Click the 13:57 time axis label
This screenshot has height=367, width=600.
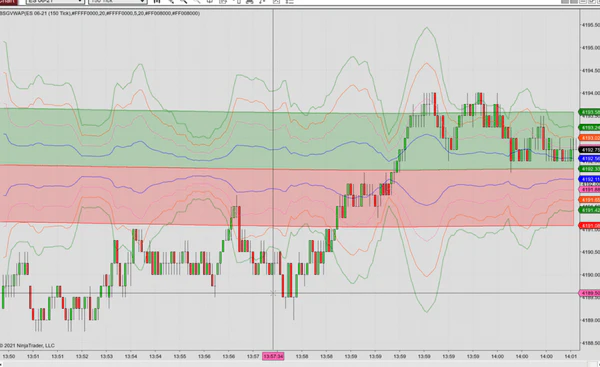click(x=253, y=356)
